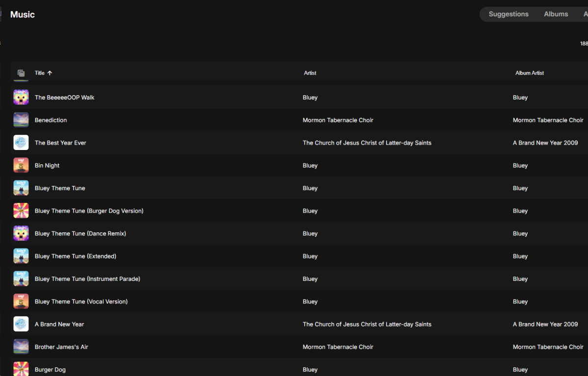The height and width of the screenshot is (376, 588).
Task: Click the 188 track count label
Action: [x=584, y=43]
